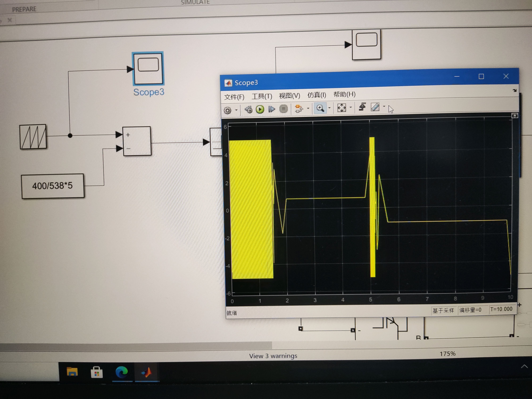
Task: Toggle the cursor measurements ruler icon
Action: click(x=375, y=107)
